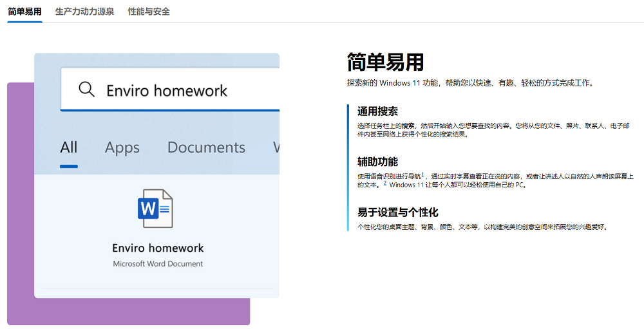Click the cut-off filter after Documents
The image size is (644, 329).
click(x=276, y=147)
